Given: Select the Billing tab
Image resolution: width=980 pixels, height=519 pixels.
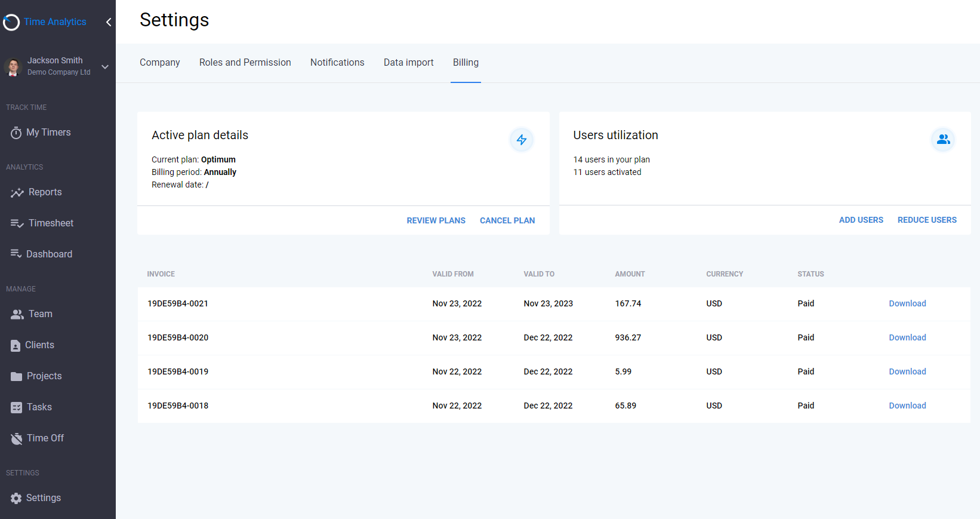Looking at the screenshot, I should 466,63.
